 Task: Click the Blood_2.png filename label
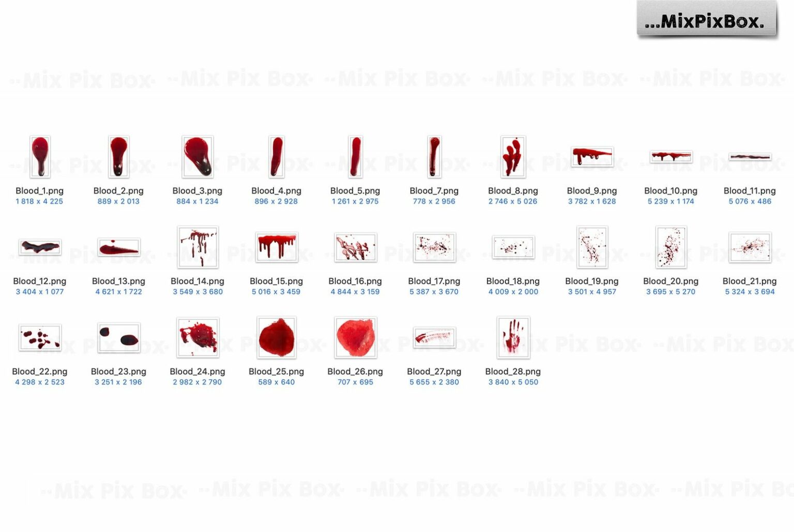(118, 190)
